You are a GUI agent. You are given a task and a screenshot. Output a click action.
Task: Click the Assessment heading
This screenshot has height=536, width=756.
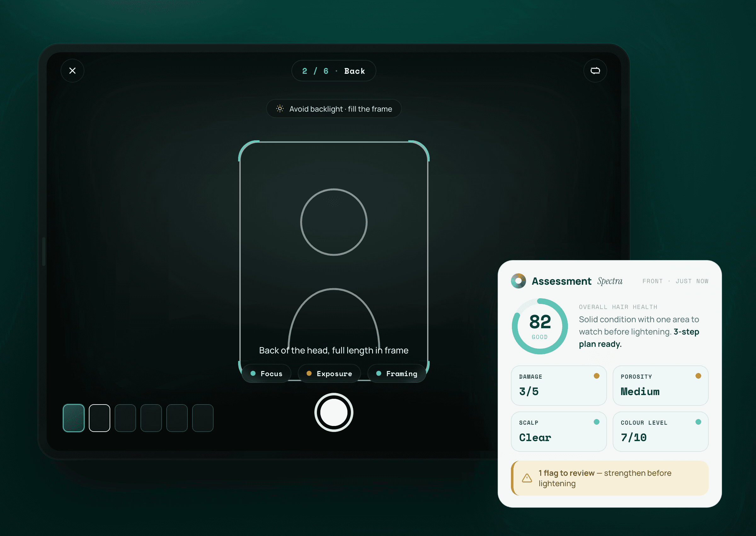(x=561, y=281)
